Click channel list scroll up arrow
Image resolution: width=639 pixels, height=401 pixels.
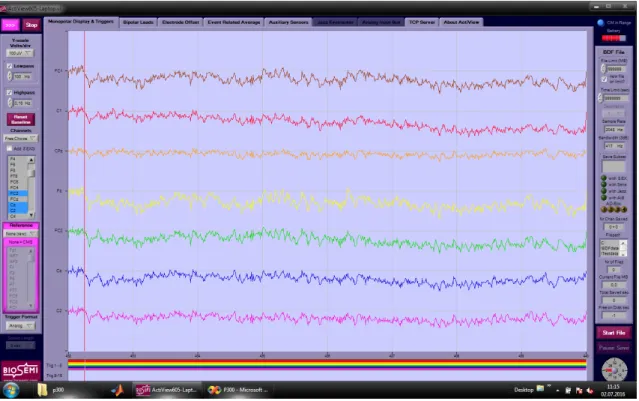pos(31,160)
